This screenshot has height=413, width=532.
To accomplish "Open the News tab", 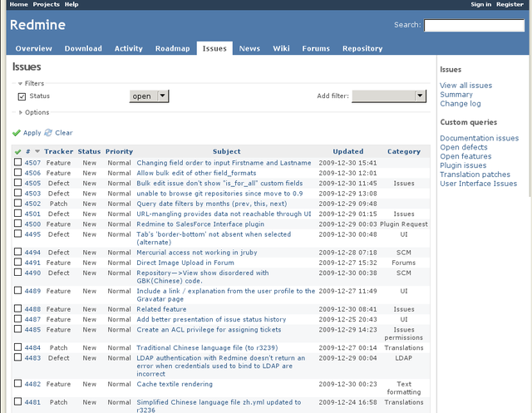I will click(x=249, y=48).
